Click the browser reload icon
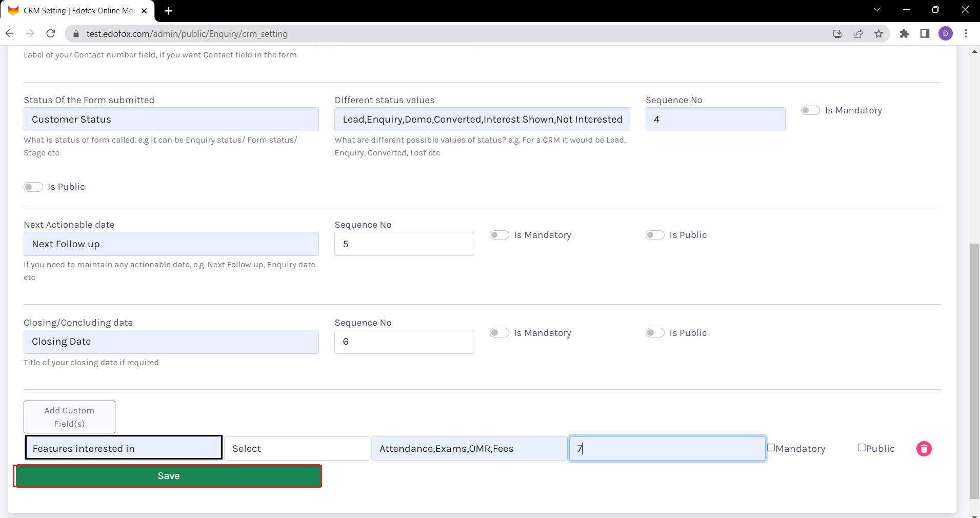 tap(50, 33)
